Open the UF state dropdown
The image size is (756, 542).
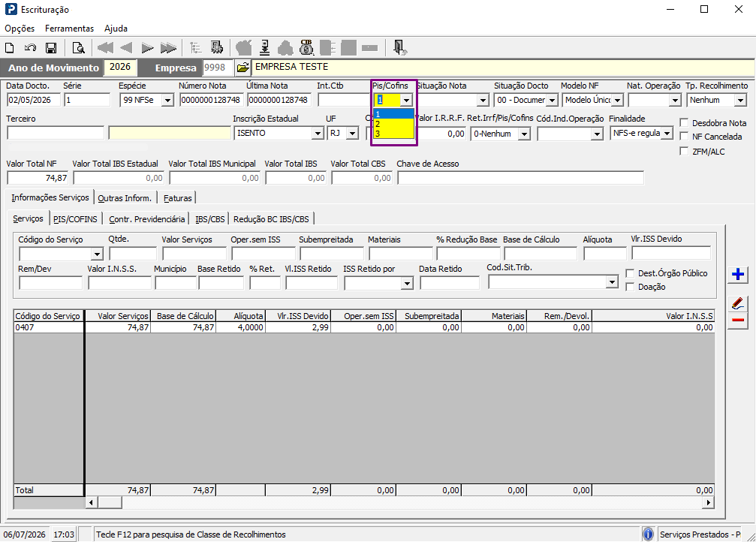[353, 133]
